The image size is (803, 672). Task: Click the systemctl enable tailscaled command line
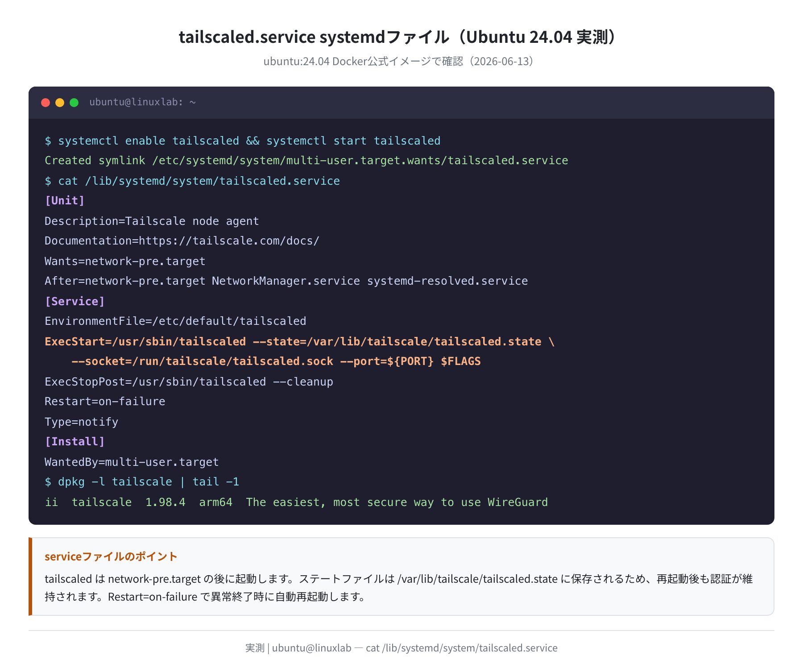coord(242,141)
